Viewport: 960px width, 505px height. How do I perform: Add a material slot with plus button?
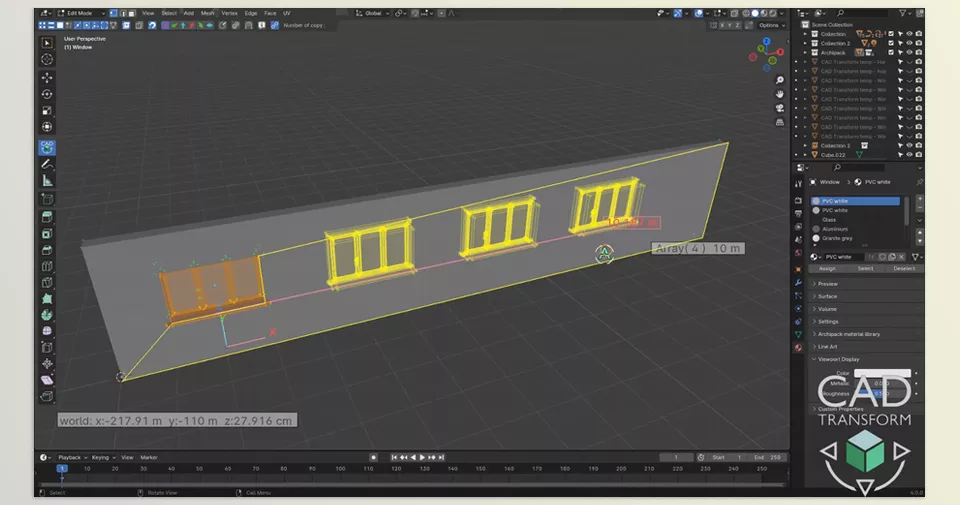pos(919,200)
